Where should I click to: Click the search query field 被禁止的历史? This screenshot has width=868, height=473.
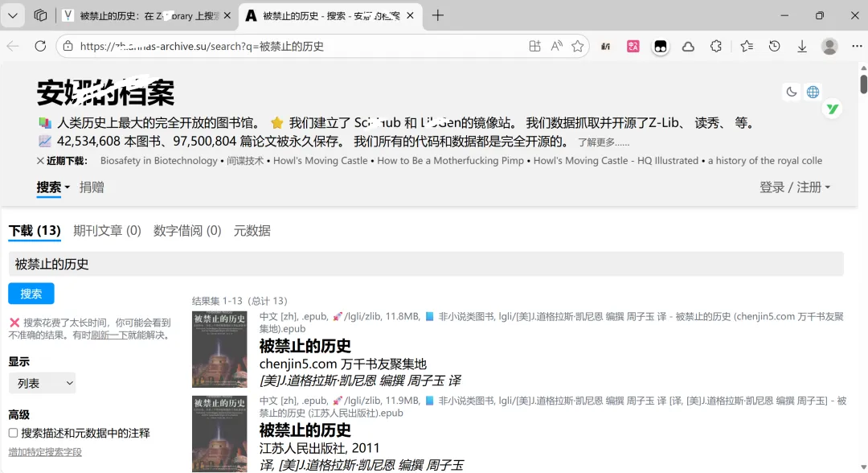tap(426, 264)
